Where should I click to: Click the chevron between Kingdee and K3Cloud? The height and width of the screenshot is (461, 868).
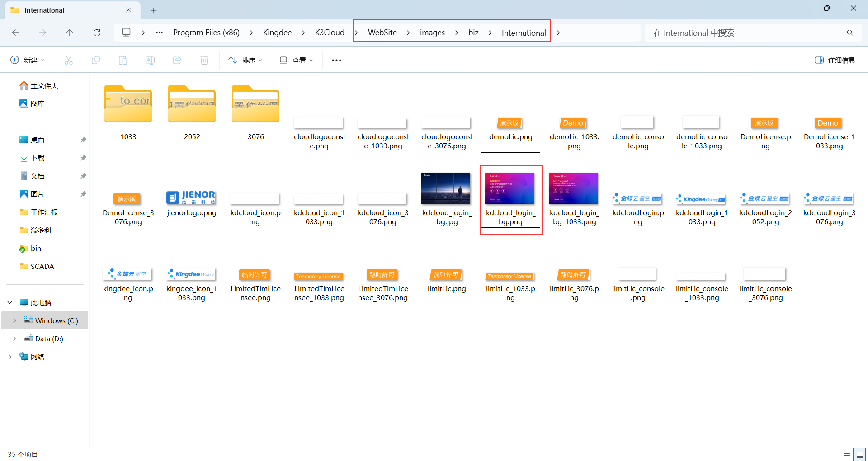tap(303, 33)
